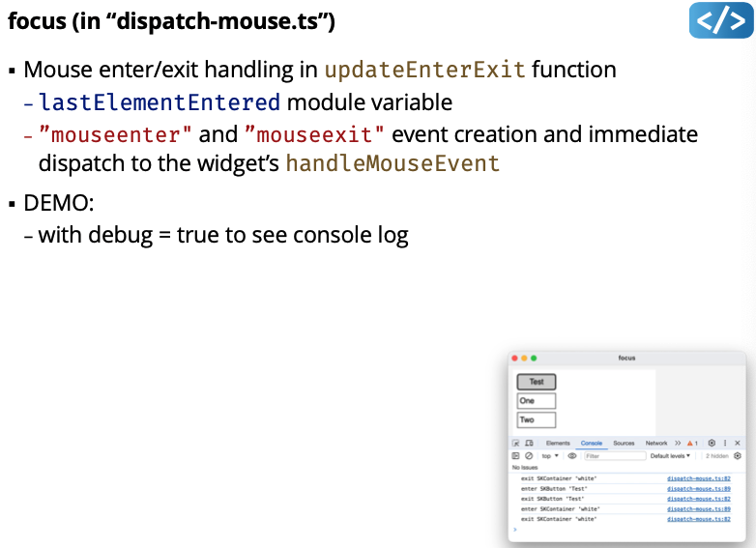Click the warning triangle issue counter
Screen dimensions: 756x548
coord(692,443)
